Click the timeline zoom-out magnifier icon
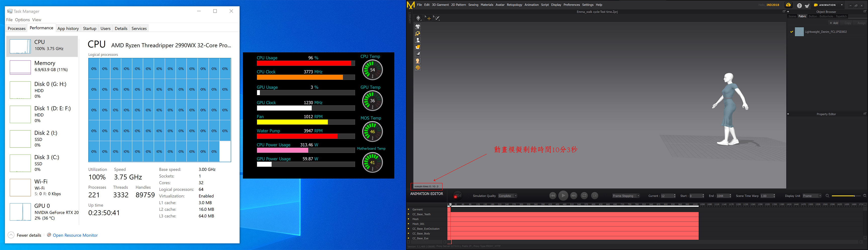Viewport: 868px width, 250px height. (865, 196)
